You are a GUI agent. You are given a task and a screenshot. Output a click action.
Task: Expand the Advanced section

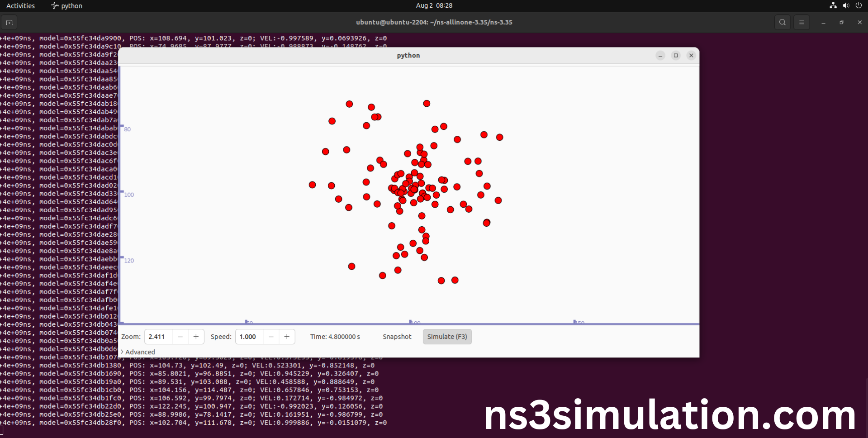[138, 352]
